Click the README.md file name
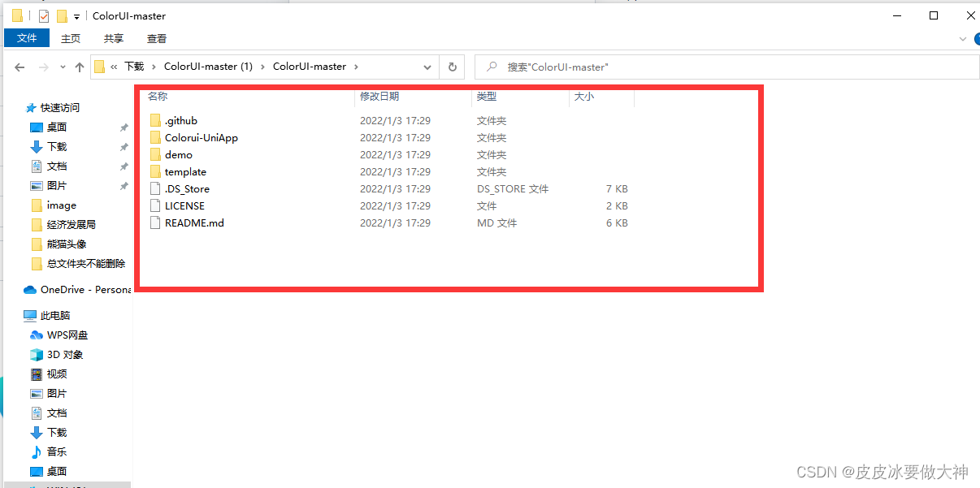The image size is (980, 488). point(194,223)
